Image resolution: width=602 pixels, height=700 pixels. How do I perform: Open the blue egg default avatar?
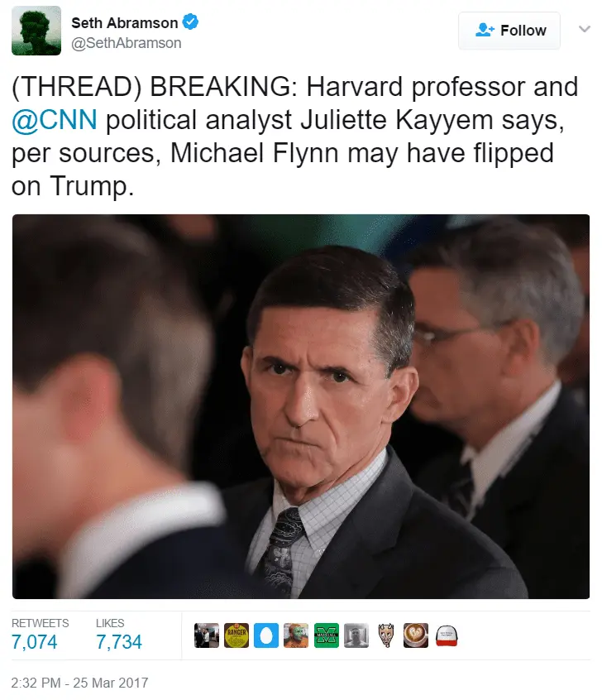point(266,635)
